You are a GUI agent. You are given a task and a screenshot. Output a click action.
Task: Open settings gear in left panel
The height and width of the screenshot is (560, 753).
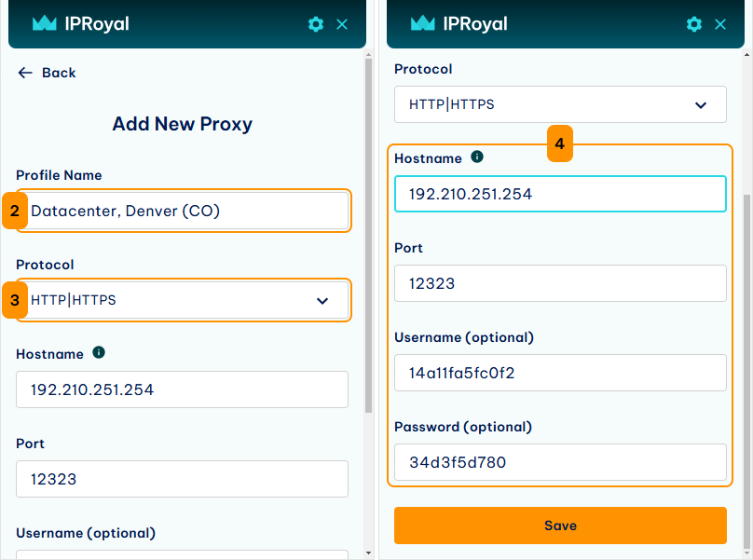point(316,24)
